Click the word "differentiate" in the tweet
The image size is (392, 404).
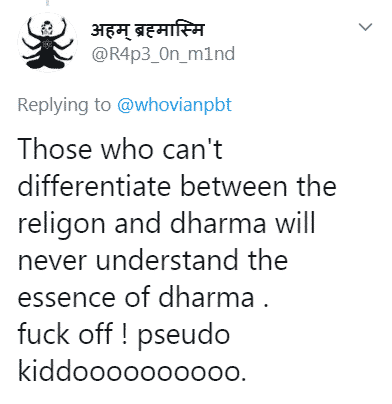pyautogui.click(x=94, y=186)
